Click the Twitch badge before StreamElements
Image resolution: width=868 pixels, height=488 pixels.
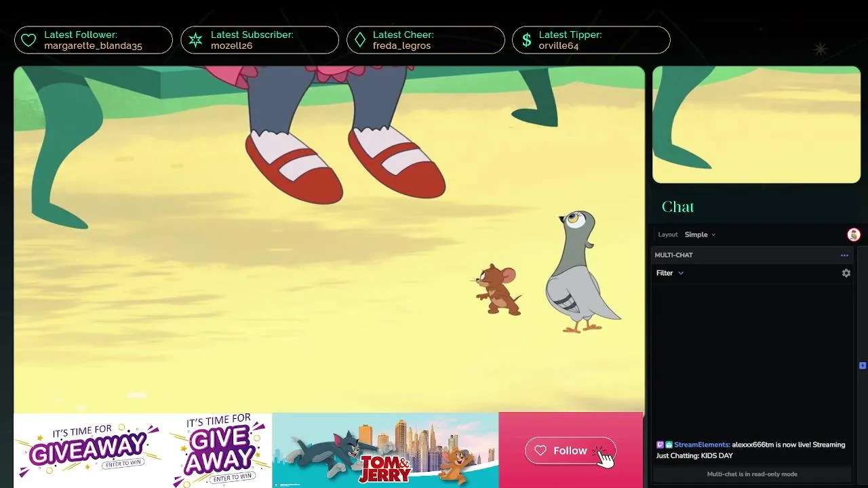660,445
